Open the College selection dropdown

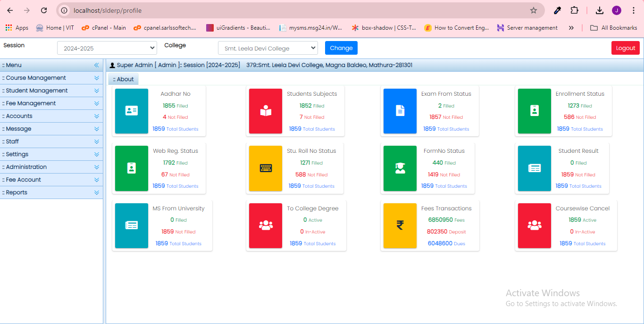268,48
